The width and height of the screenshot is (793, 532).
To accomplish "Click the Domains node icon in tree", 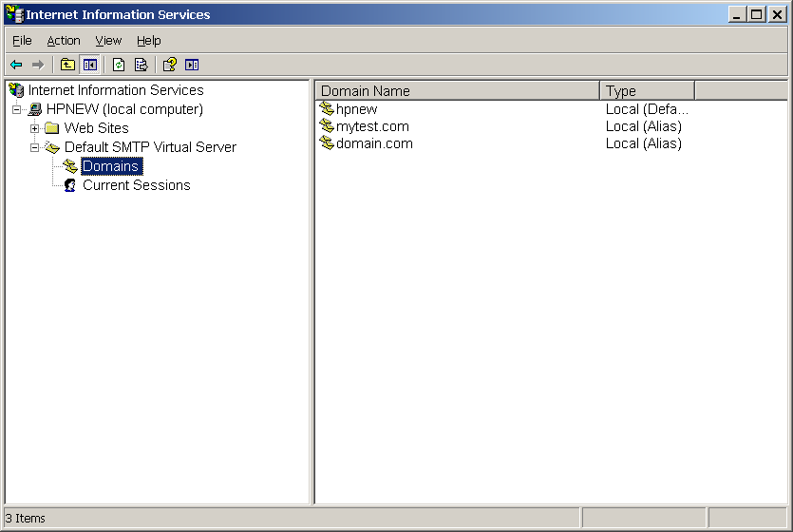I will (x=70, y=166).
